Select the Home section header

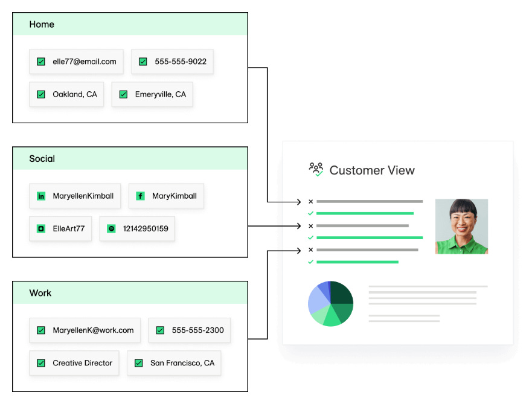(x=130, y=24)
